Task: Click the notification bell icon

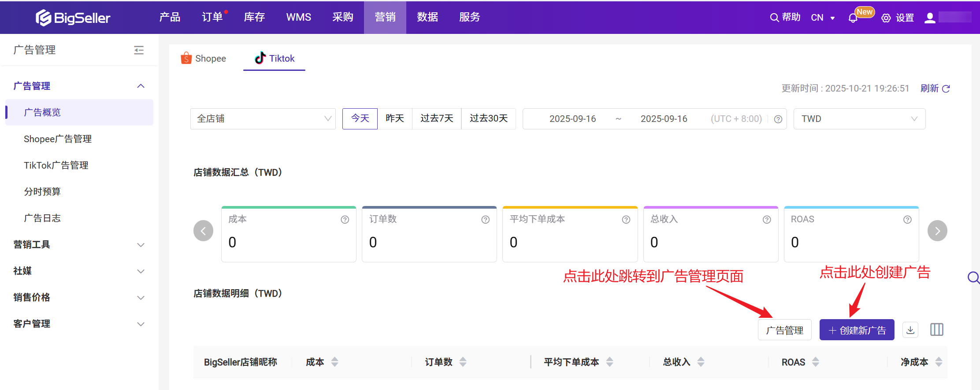Action: point(853,18)
